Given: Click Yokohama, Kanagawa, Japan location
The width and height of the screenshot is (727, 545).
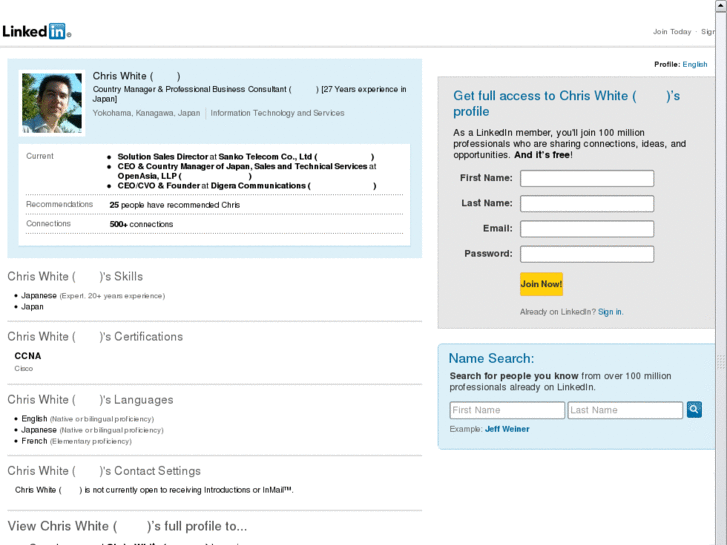Looking at the screenshot, I should click(146, 113).
